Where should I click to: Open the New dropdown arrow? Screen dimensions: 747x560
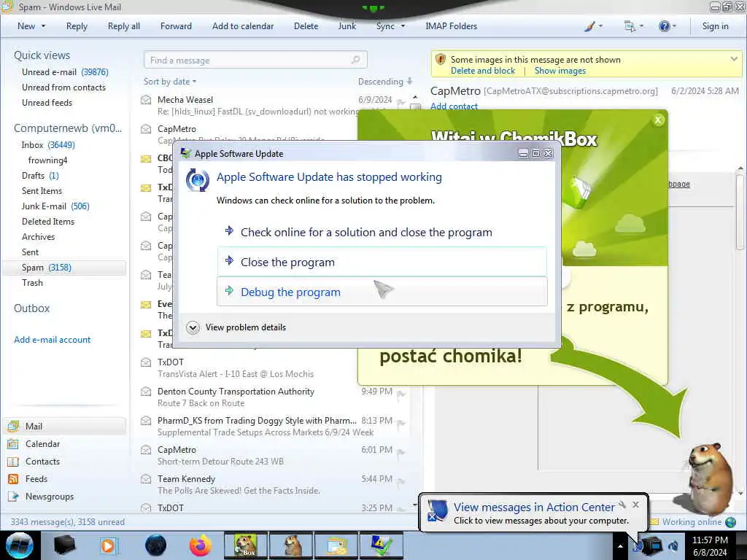click(x=43, y=26)
